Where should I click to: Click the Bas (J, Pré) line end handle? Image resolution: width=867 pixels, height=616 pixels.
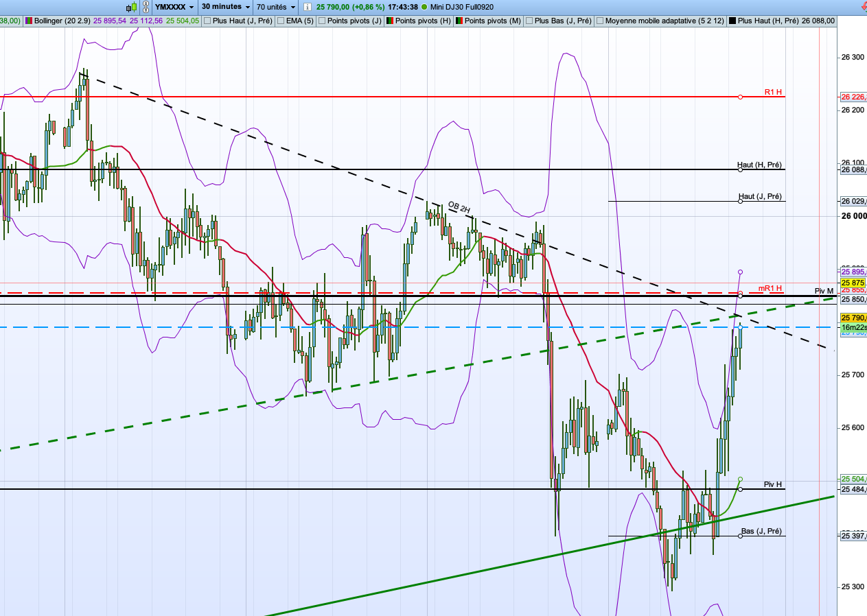click(740, 536)
